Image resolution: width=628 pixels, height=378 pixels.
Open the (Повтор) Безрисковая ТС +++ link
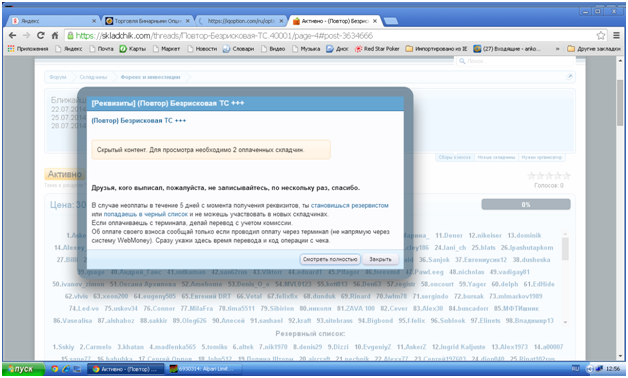pyautogui.click(x=139, y=121)
